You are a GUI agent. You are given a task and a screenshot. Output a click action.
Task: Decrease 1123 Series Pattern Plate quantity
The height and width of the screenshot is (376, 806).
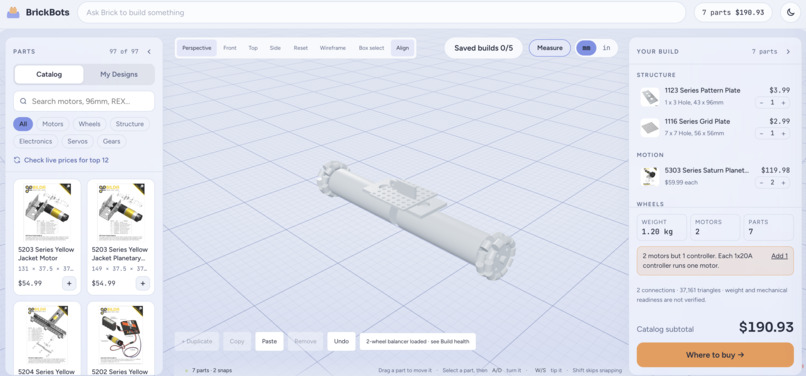pos(761,102)
